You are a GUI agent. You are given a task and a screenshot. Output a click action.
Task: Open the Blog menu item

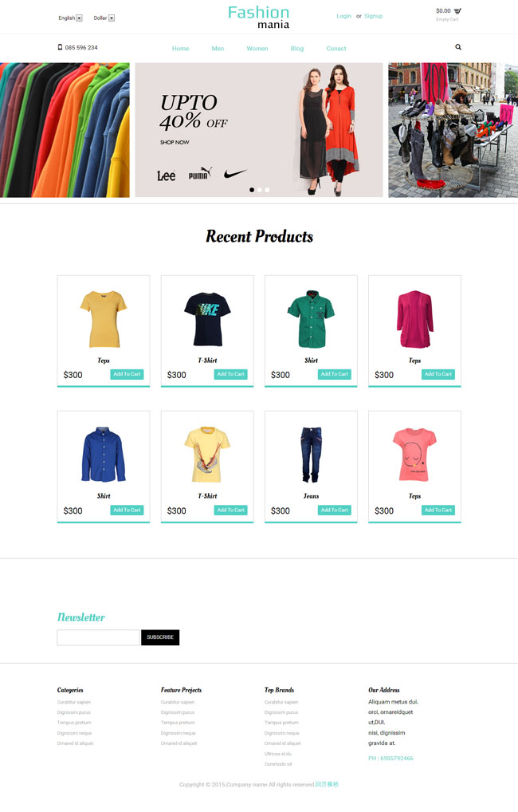point(297,49)
